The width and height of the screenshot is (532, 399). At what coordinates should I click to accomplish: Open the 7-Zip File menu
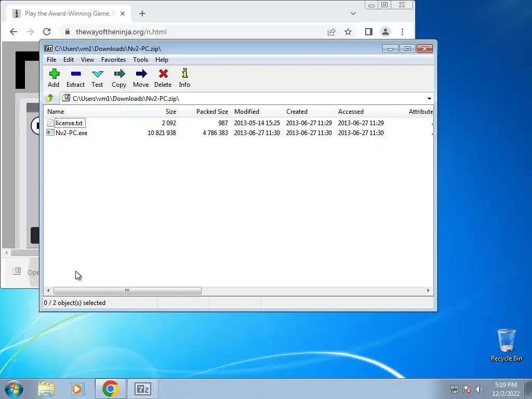51,60
